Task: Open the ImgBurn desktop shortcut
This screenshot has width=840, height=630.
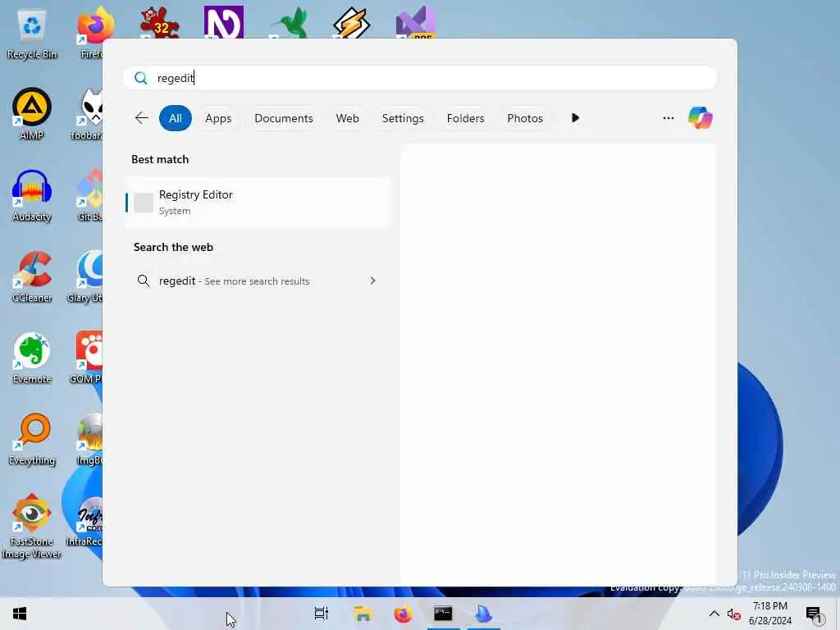Action: click(x=89, y=440)
